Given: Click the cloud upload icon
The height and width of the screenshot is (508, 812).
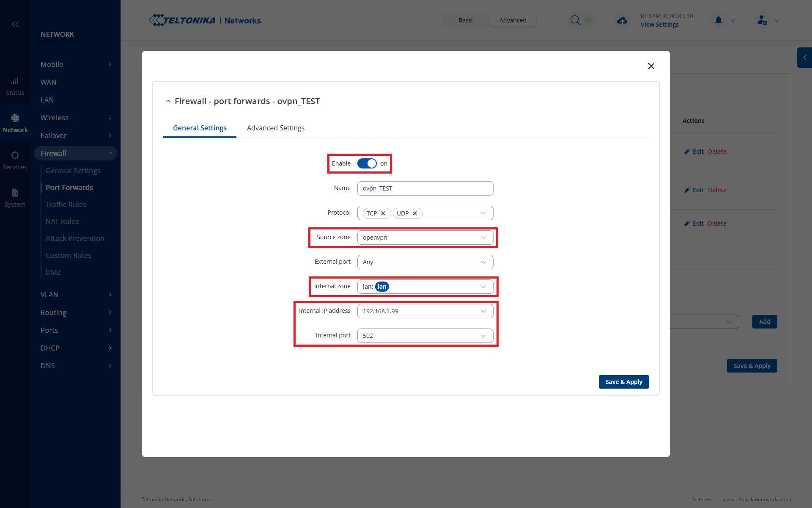Looking at the screenshot, I should coord(622,20).
